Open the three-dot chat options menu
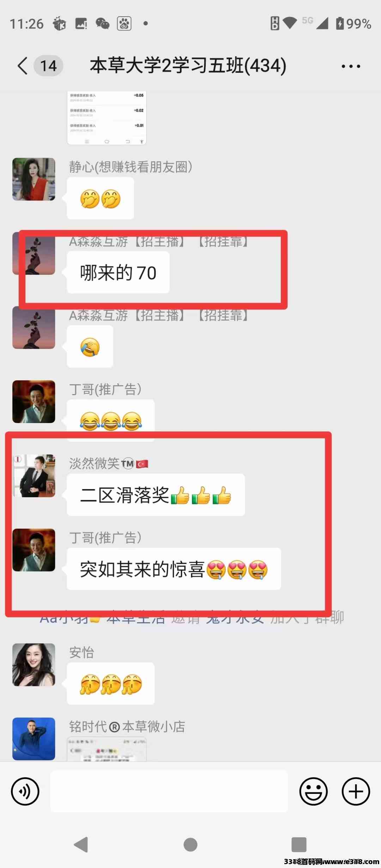381x868 pixels. (351, 66)
